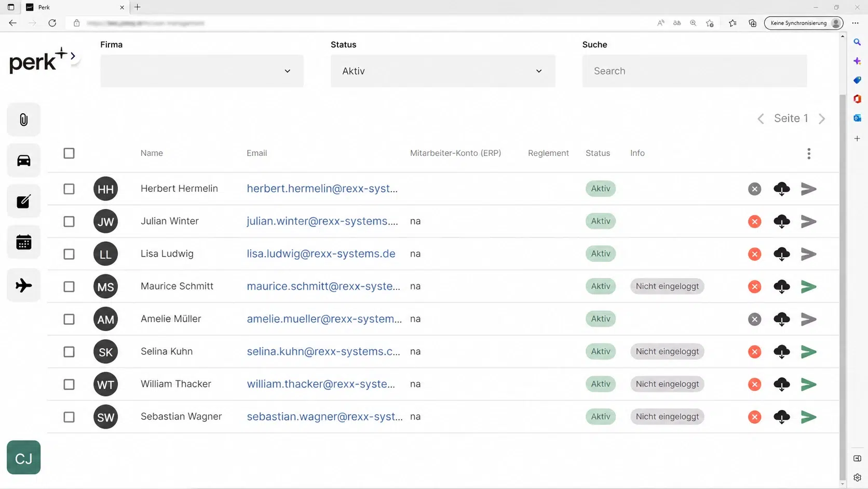
Task: Click Keine Synchronisierung profile button
Action: (x=804, y=23)
